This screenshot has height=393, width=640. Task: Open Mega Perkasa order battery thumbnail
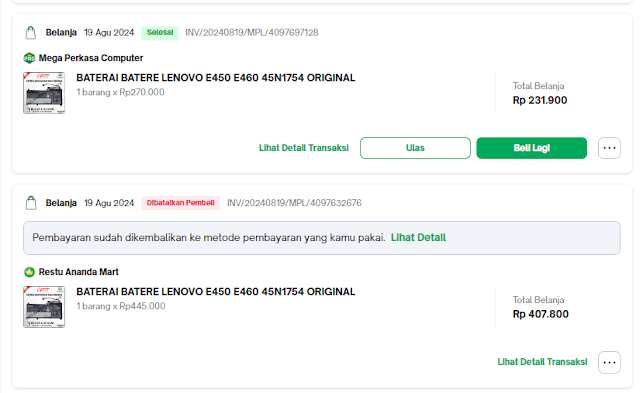coord(44,93)
